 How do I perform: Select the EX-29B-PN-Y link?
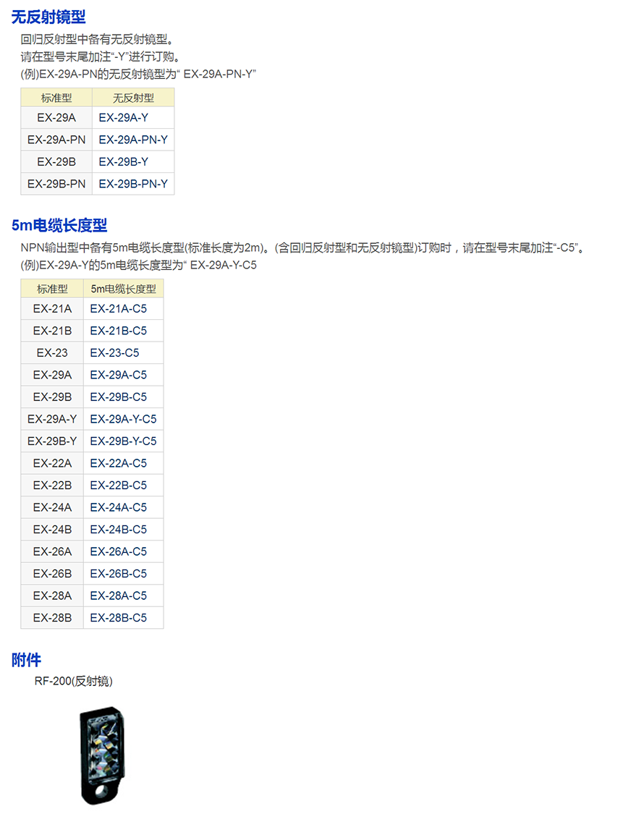click(133, 184)
